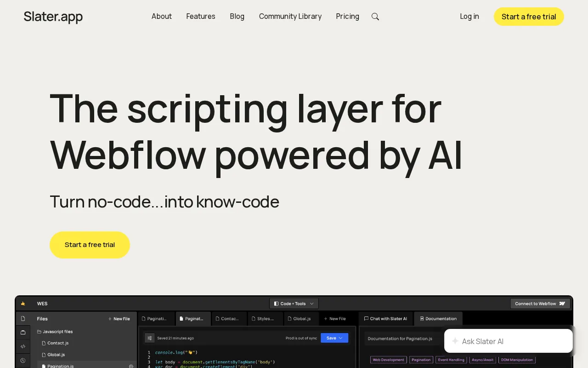588x368 pixels.
Task: Select the Pagination tag
Action: click(x=421, y=360)
